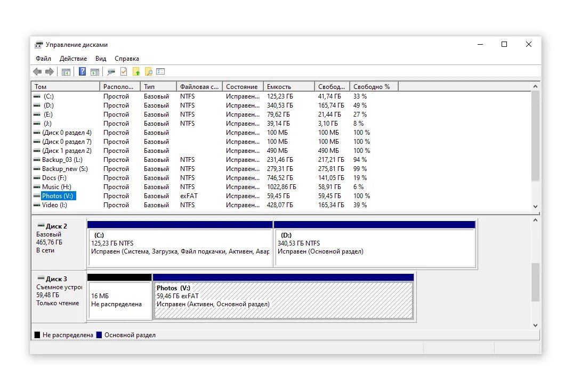Click the 1022,86 ГБ capacity cell
Screen dimensions: 573x392
281,187
